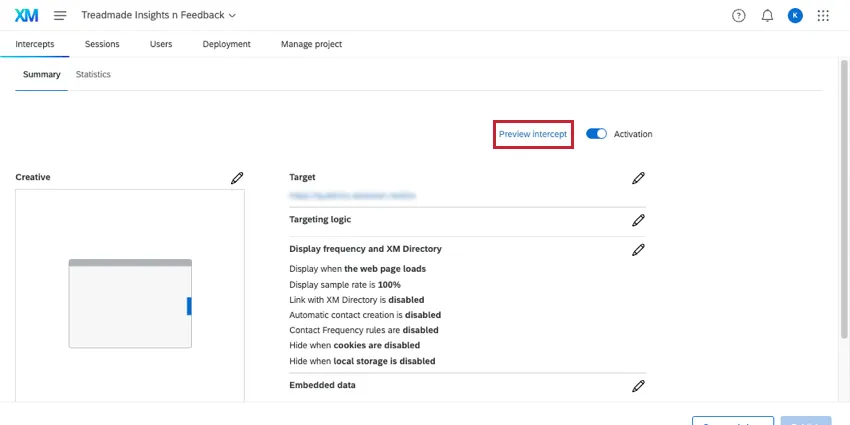The width and height of the screenshot is (850, 425).
Task: Edit the Creative with pencil icon
Action: coord(237,177)
